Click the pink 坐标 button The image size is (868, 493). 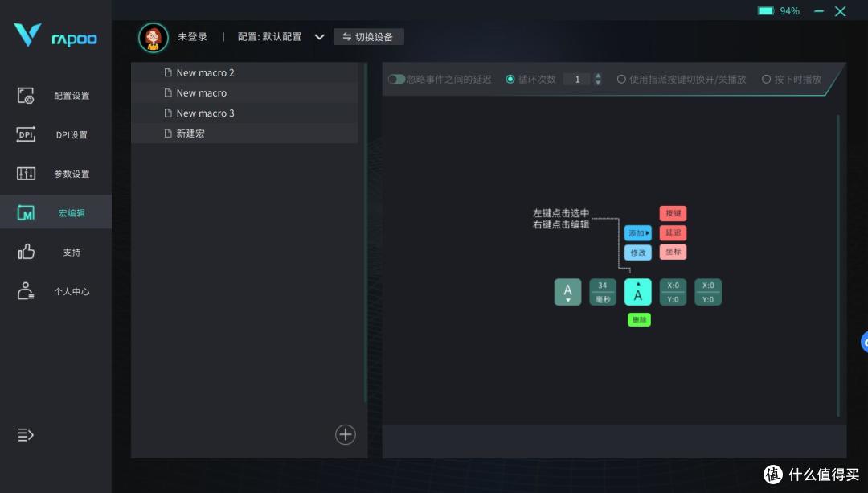click(674, 252)
